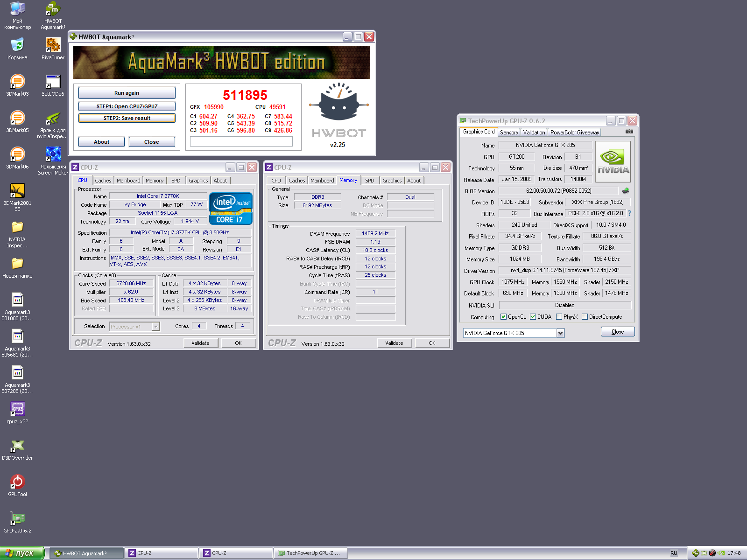The image size is (747, 560).
Task: Open the NVIDIA Inspector folder icon
Action: [x=17, y=233]
